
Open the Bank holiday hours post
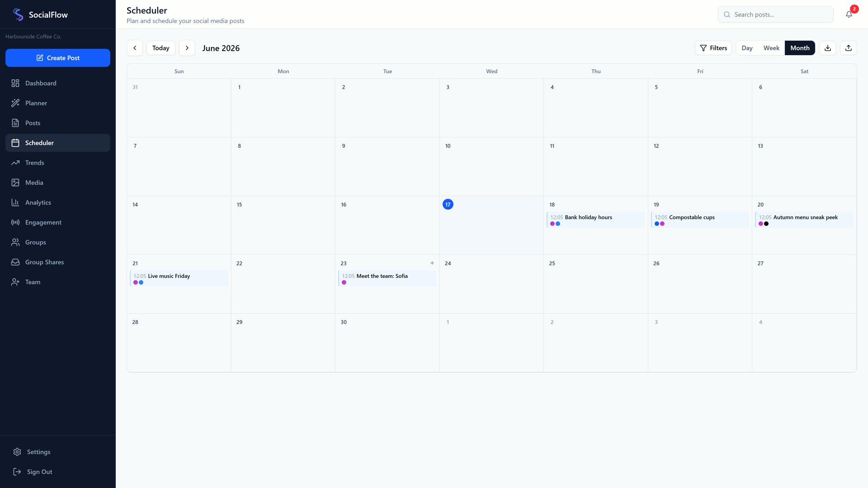(595, 220)
